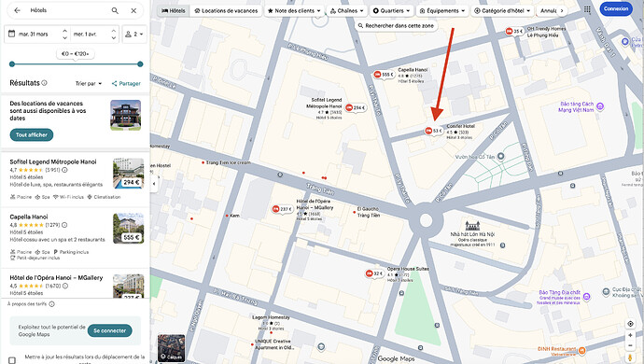Open the Capella Hanoi listing title
The image size is (644, 364).
tap(29, 217)
